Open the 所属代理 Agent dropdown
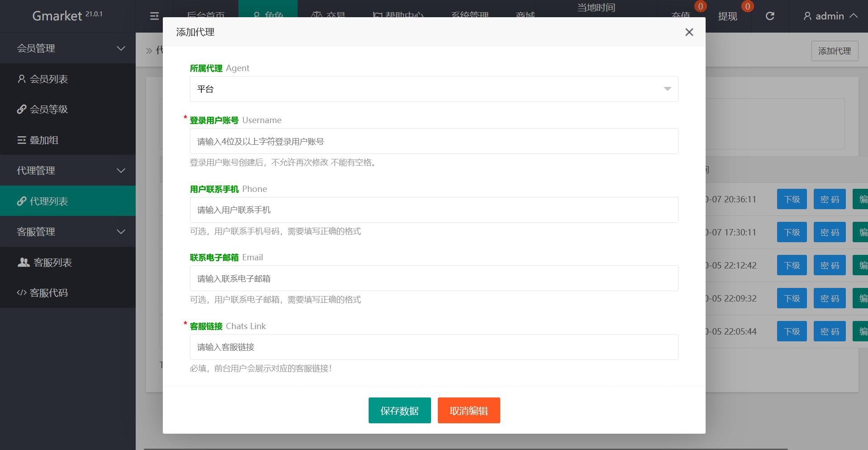 pyautogui.click(x=433, y=89)
